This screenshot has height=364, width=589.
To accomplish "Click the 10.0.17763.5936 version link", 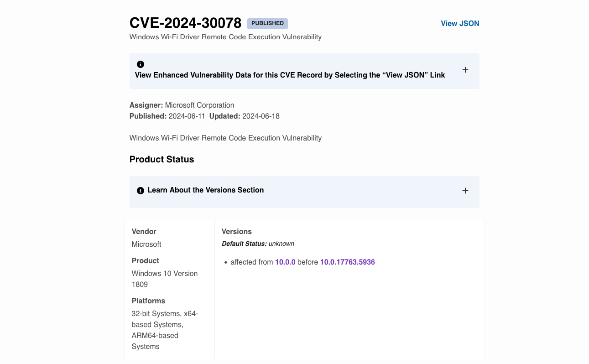I will coord(347,262).
